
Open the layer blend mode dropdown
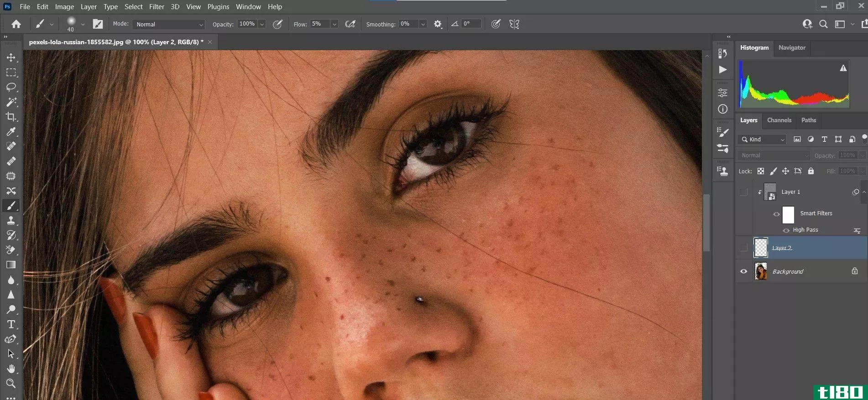774,156
